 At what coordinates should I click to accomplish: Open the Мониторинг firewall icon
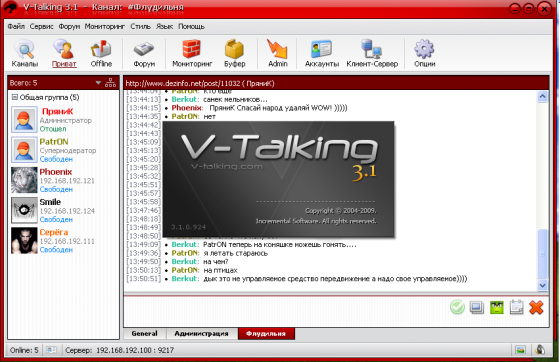coord(192,53)
